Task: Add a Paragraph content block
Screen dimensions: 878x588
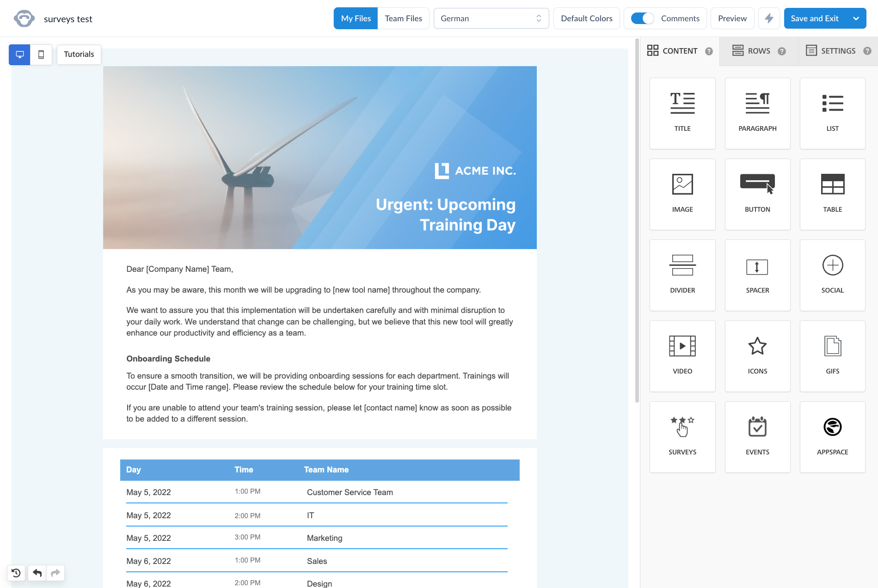Action: point(757,113)
